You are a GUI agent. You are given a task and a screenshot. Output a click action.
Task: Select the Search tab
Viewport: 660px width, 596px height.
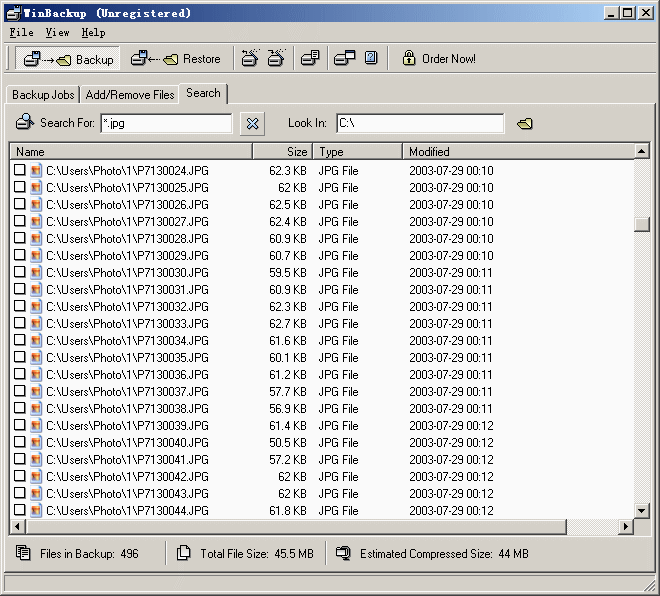click(203, 93)
